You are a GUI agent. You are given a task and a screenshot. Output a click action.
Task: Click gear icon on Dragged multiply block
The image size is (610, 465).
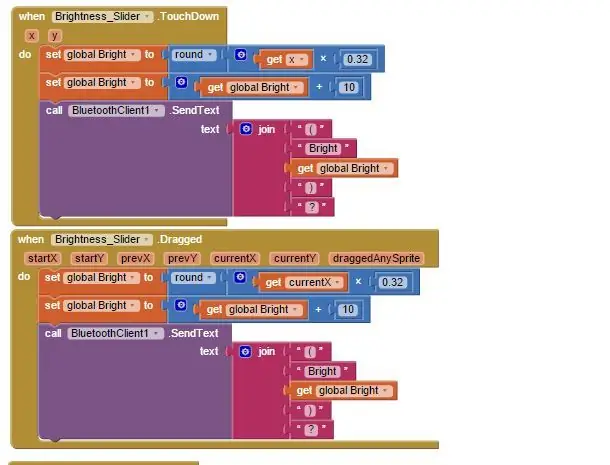[x=240, y=277]
